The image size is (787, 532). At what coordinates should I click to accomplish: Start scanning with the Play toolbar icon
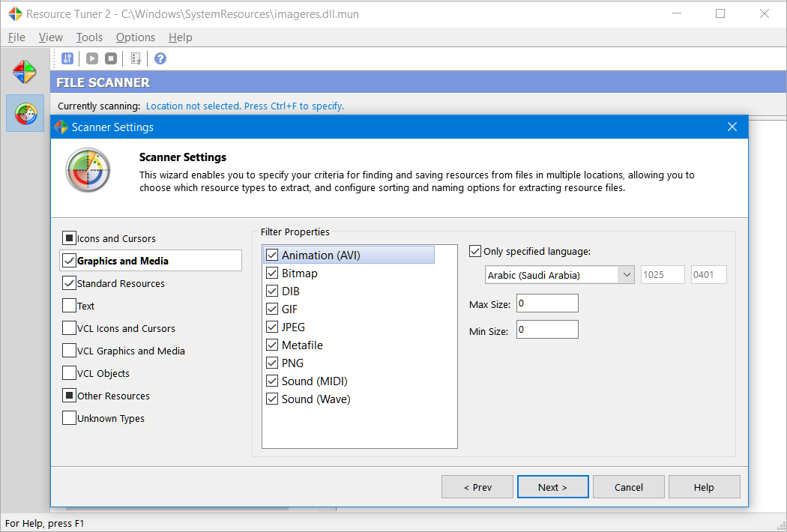click(x=91, y=58)
